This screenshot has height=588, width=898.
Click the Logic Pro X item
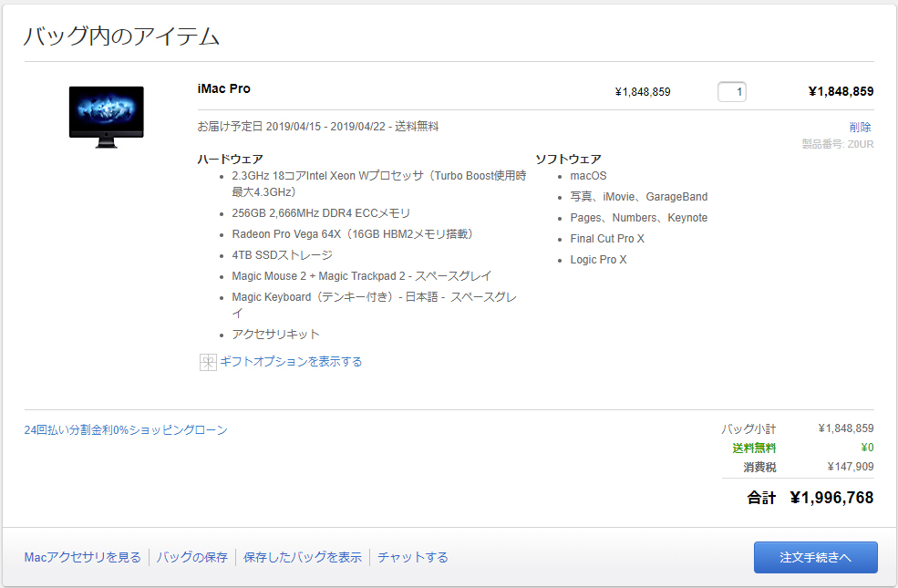tap(598, 260)
